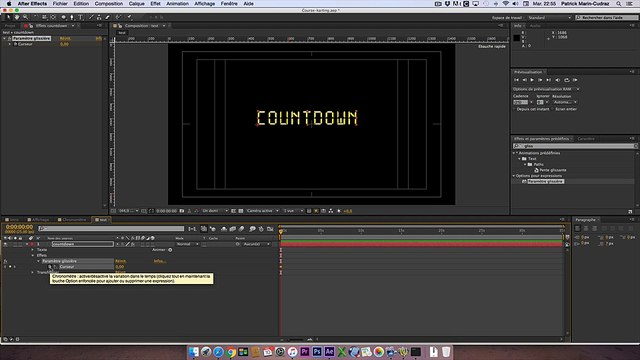
Task: Toggle audio mute in preview panel
Action: click(558, 80)
